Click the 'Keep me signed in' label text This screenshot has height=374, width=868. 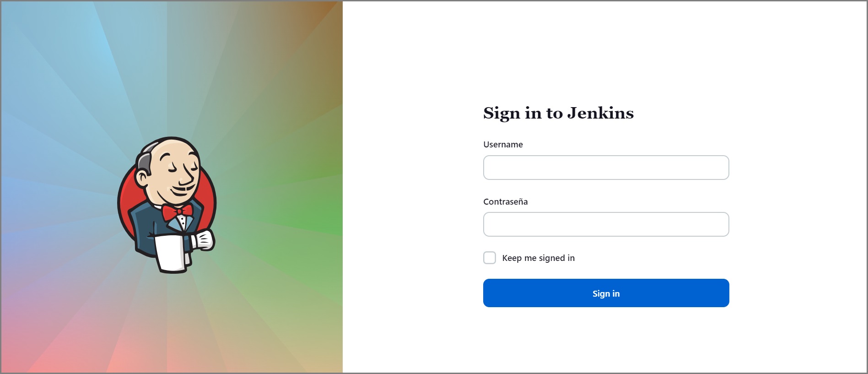coord(538,258)
